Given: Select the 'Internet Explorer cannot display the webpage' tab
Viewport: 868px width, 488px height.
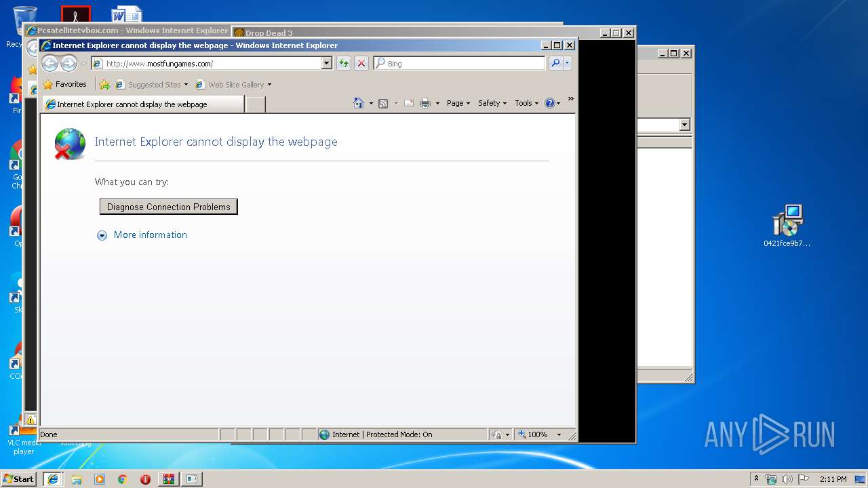Looking at the screenshot, I should point(143,104).
